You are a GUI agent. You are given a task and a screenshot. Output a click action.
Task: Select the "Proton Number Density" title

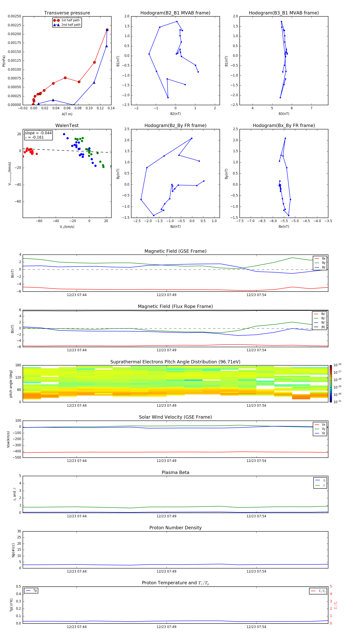click(x=175, y=528)
